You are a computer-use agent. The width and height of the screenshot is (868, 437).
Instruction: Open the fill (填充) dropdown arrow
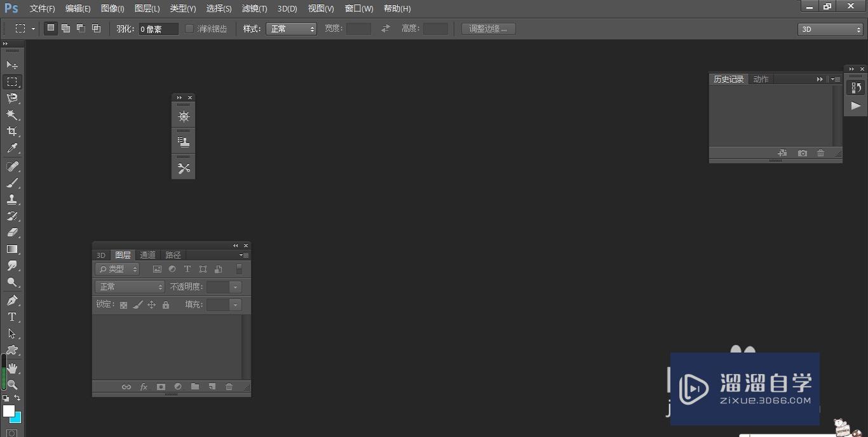235,305
